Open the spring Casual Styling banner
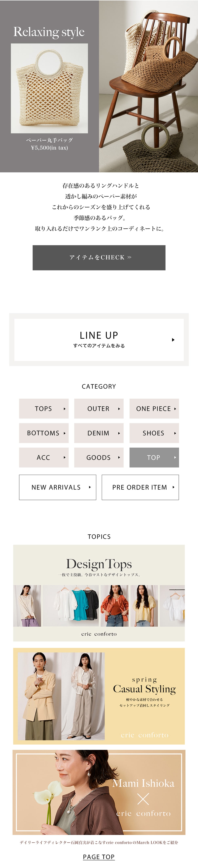198x868 pixels. tap(99, 696)
